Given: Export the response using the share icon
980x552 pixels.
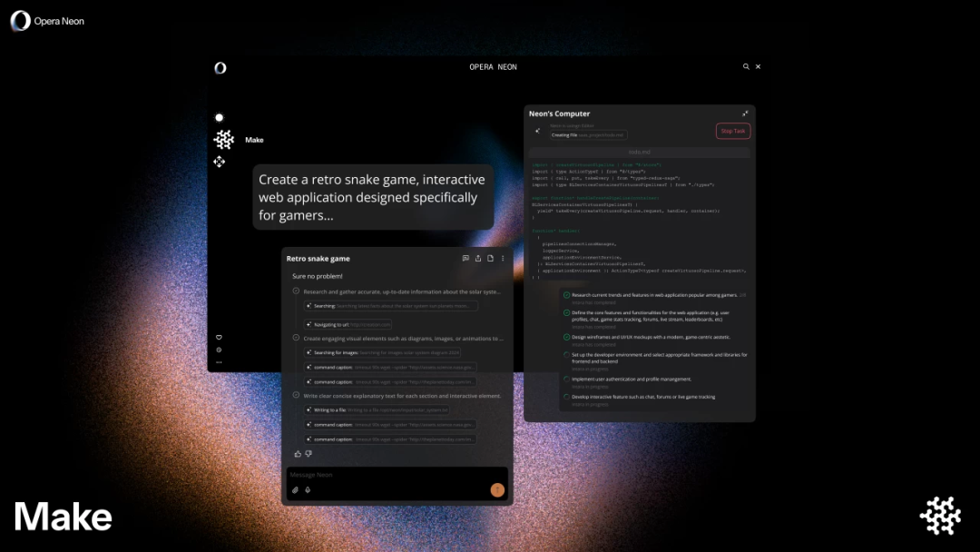Looking at the screenshot, I should [477, 258].
